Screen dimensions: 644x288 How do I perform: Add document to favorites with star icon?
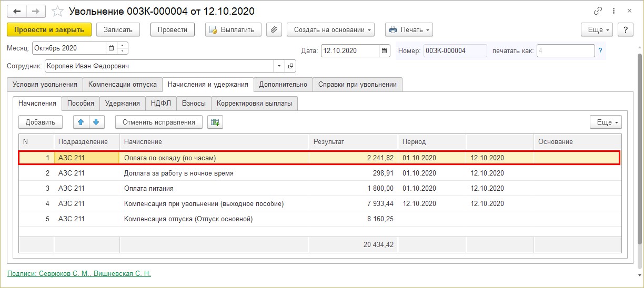[58, 11]
